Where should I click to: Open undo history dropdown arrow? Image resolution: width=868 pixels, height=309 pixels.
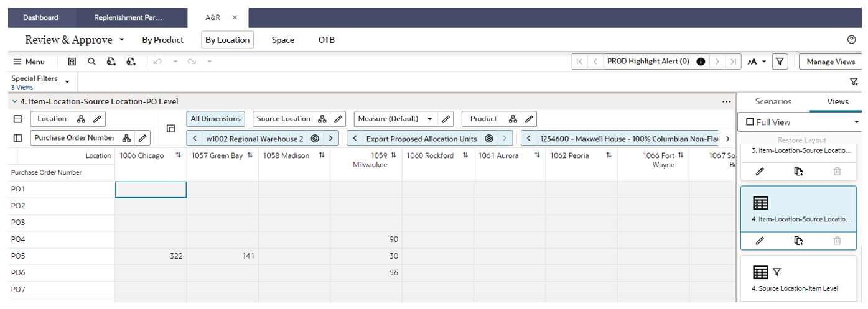tap(175, 62)
